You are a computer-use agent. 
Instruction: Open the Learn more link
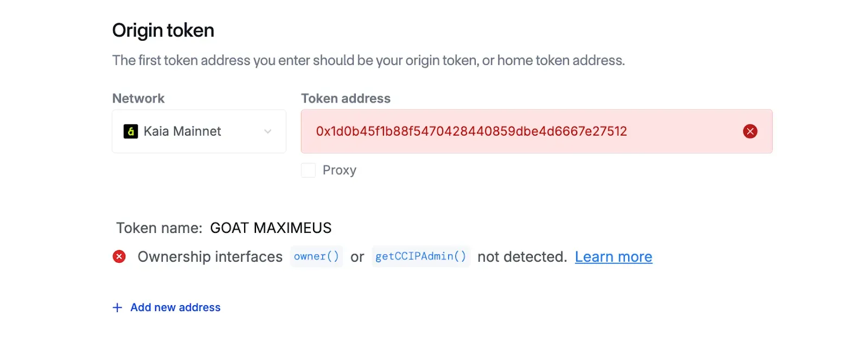(x=613, y=257)
